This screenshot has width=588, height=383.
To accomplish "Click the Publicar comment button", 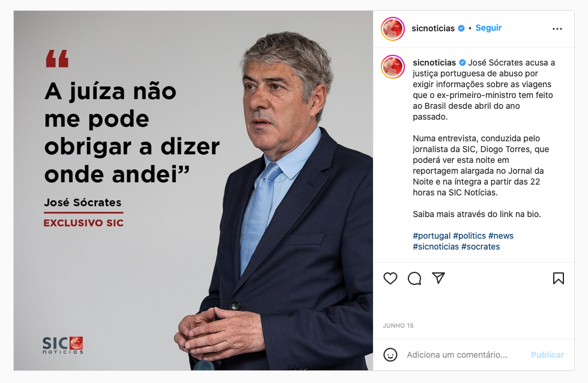I will coord(547,355).
